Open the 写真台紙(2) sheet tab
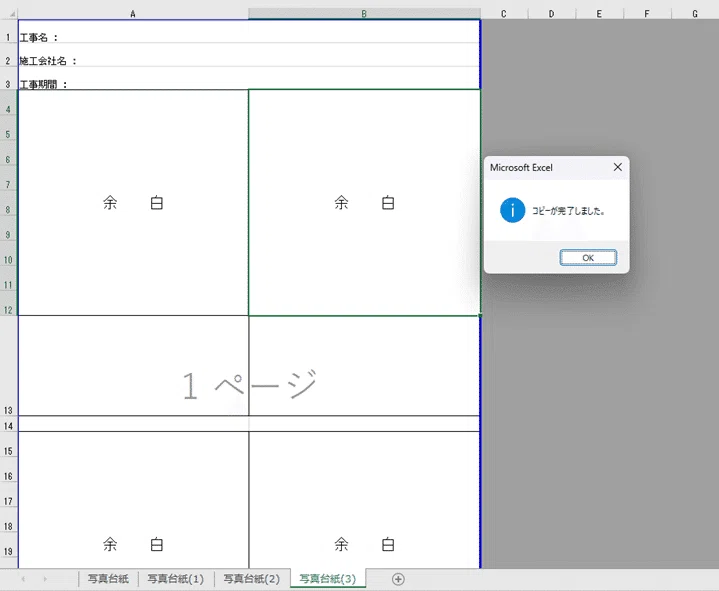This screenshot has height=591, width=719. [x=252, y=579]
